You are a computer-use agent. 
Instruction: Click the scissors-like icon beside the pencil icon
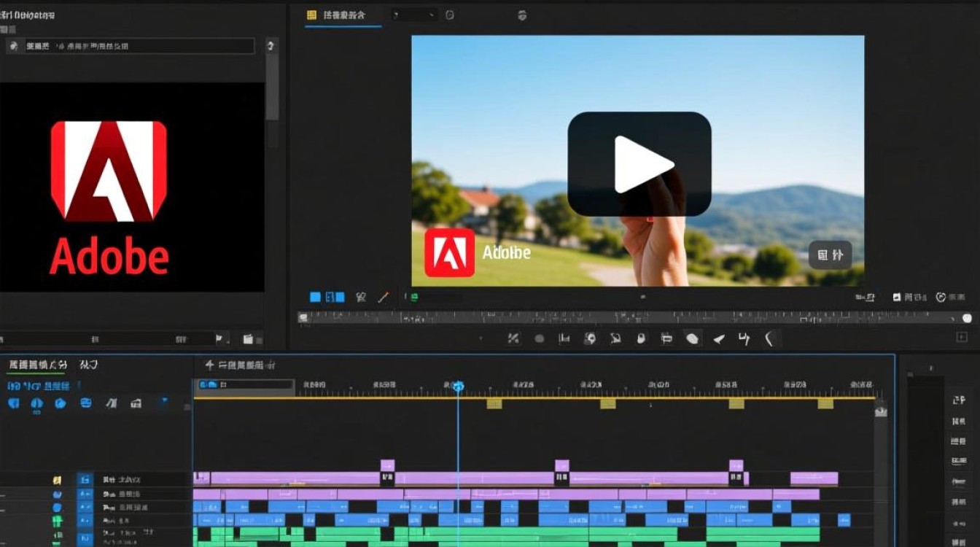point(361,297)
